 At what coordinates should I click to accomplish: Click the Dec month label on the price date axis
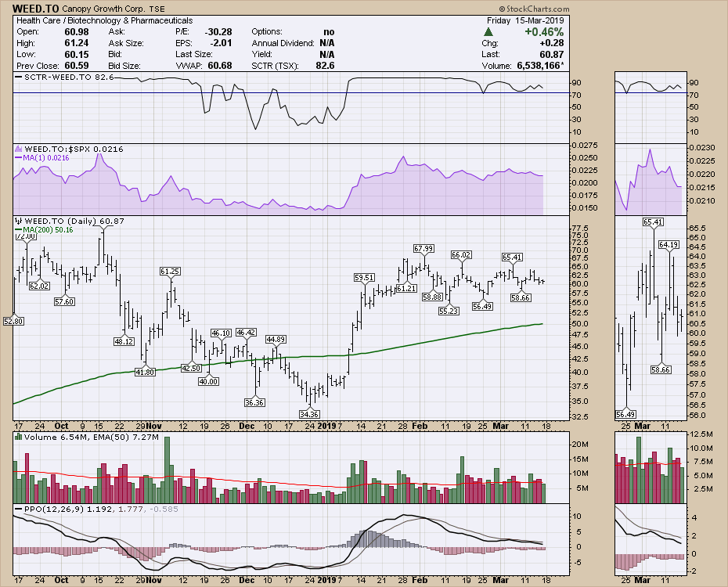[247, 426]
